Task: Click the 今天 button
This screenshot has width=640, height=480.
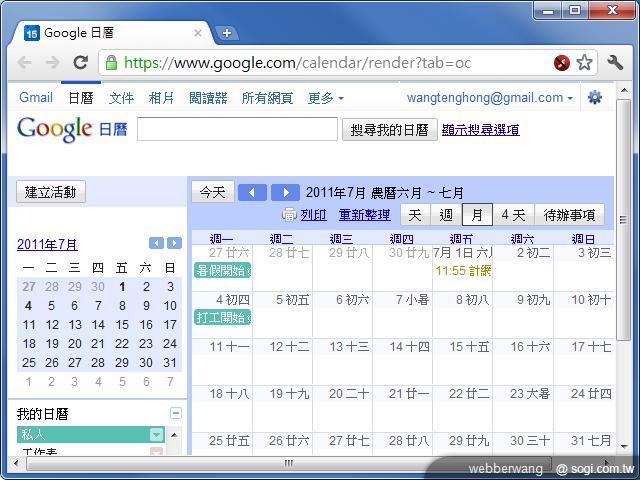Action: click(x=213, y=192)
